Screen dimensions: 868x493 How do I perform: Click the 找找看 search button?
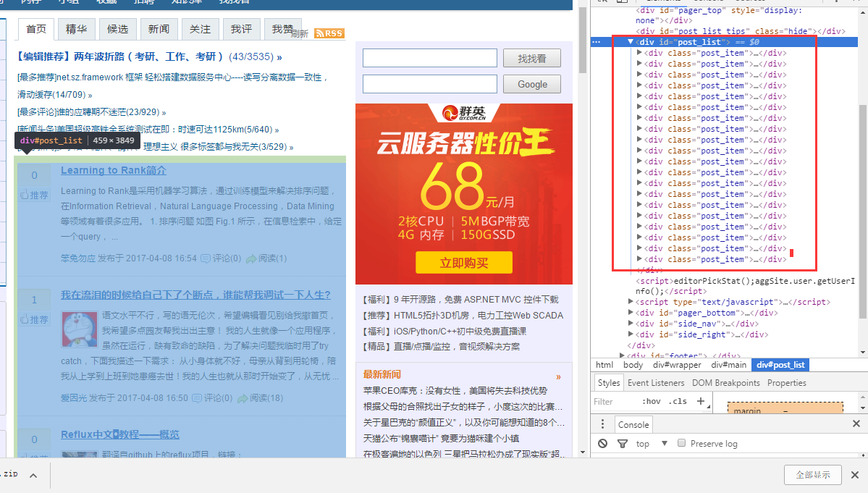[532, 57]
